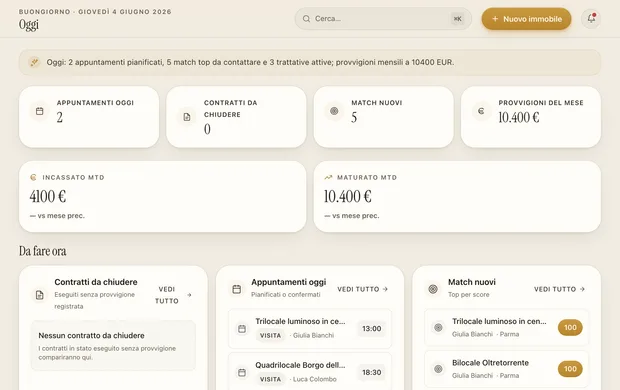Click target icon of the Trilocale luminoso match
This screenshot has height=390, width=620.
pos(438,328)
